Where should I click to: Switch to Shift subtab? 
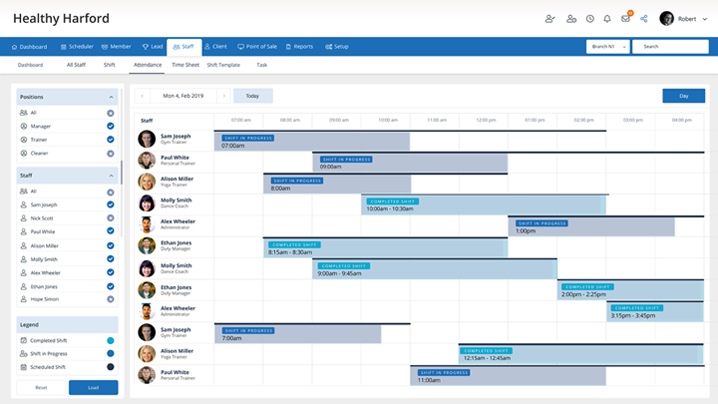click(x=109, y=65)
